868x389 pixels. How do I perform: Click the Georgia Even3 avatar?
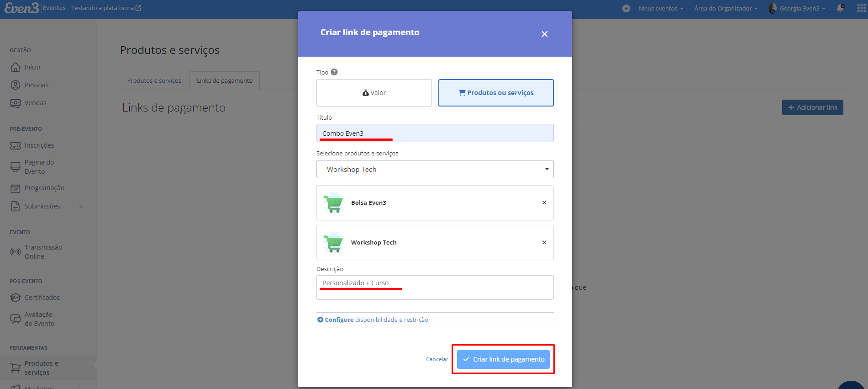[773, 8]
